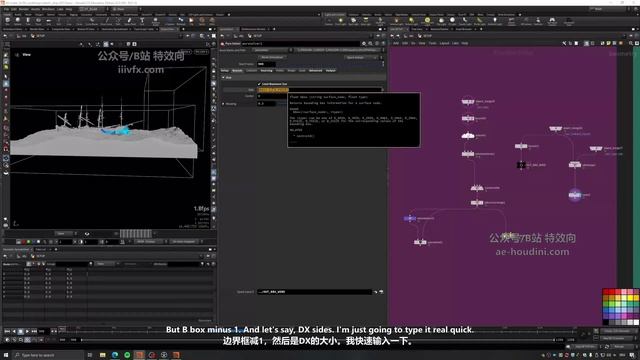The image size is (640, 360).
Task: Click the Task View taskbar icon
Action: [90, 355]
